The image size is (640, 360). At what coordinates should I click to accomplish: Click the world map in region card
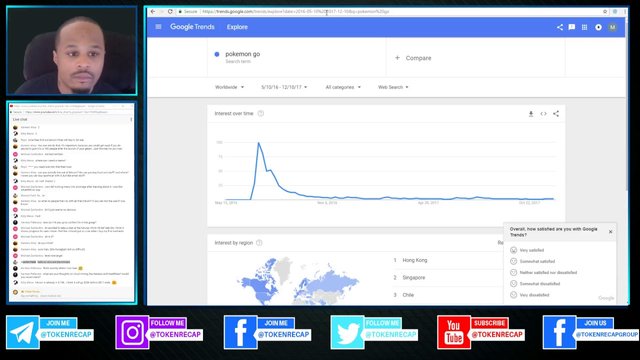coord(298,281)
